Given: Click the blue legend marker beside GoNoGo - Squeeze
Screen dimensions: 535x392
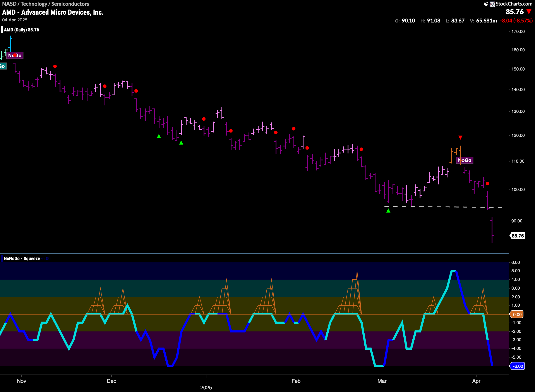Looking at the screenshot, I should (x=2, y=258).
